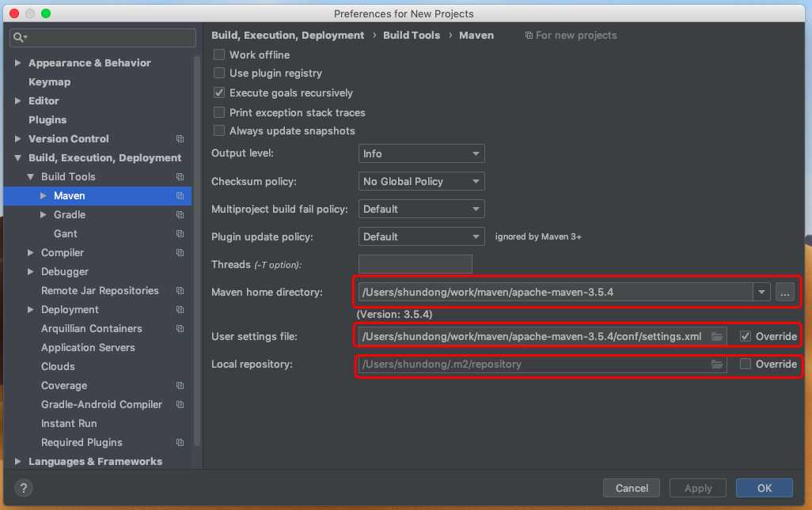Click project-level icon on Maven row
Viewport: 812px width, 510px height.
(x=180, y=195)
